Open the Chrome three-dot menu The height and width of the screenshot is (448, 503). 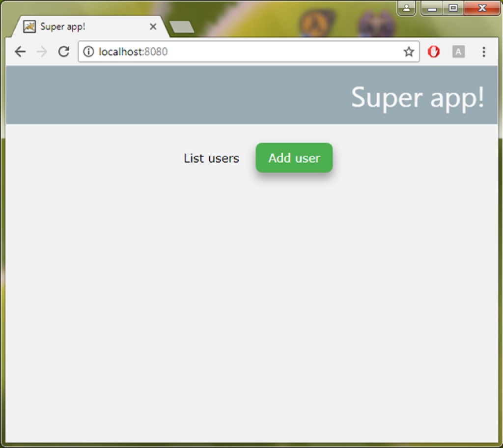pos(484,52)
